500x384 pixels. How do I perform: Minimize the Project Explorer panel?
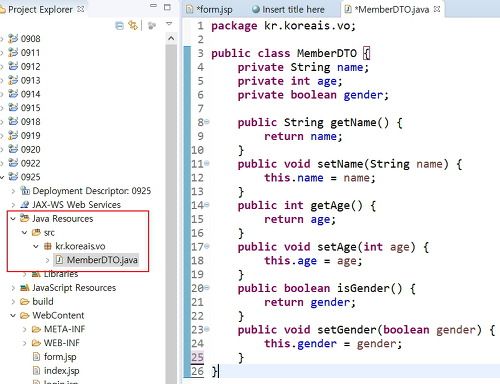point(153,6)
